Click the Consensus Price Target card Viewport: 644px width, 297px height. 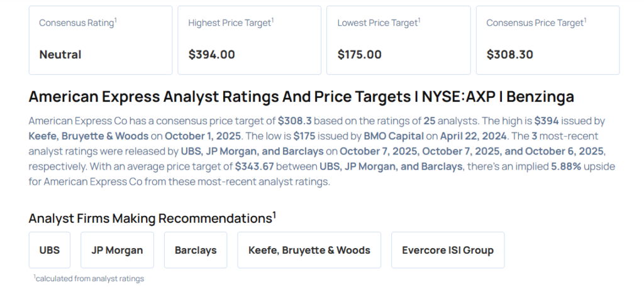pos(547,40)
